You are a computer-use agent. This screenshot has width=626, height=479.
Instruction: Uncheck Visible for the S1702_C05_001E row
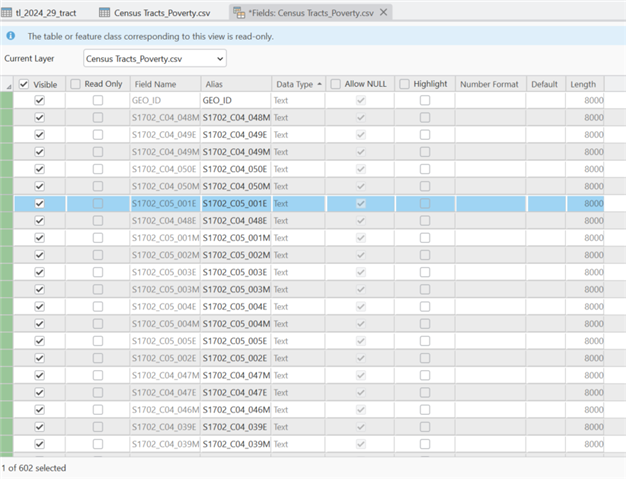pos(40,204)
